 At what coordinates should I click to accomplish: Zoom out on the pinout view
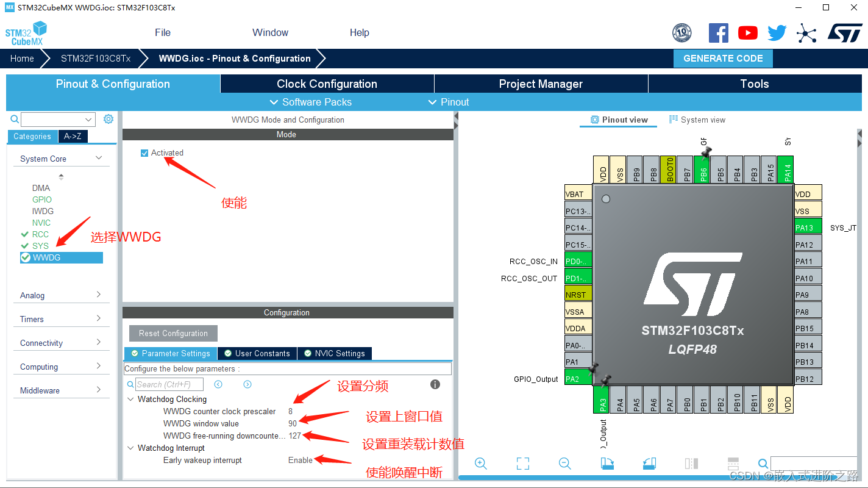click(565, 464)
